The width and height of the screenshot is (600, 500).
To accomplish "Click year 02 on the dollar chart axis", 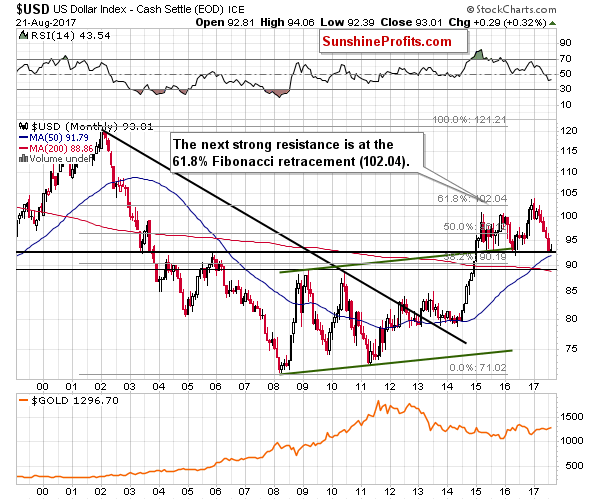I will click(100, 386).
